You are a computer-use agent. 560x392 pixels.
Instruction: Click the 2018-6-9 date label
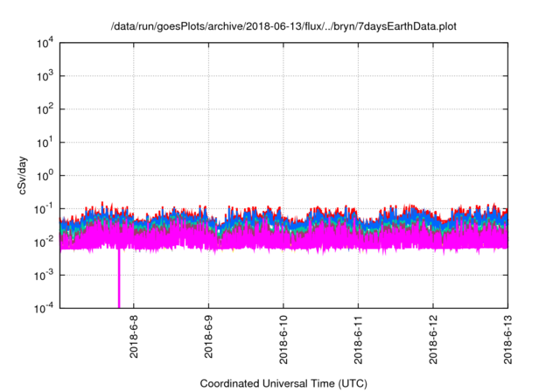(208, 337)
